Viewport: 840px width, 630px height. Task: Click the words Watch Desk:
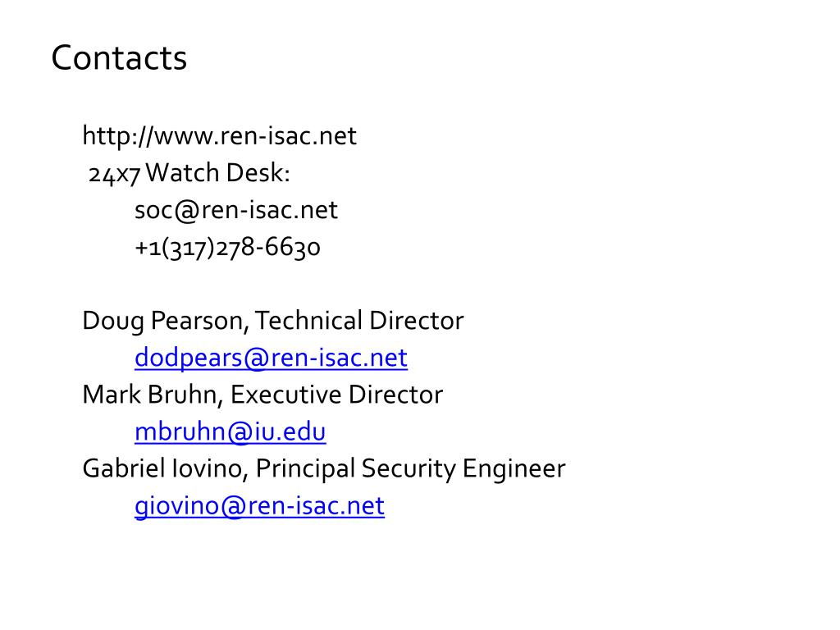click(x=217, y=172)
